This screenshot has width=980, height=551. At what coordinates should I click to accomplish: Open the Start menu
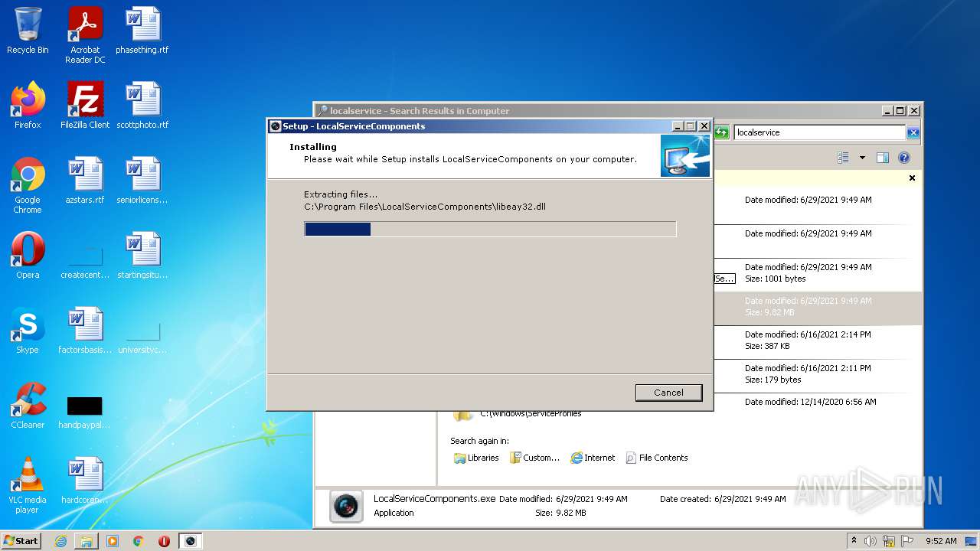21,540
